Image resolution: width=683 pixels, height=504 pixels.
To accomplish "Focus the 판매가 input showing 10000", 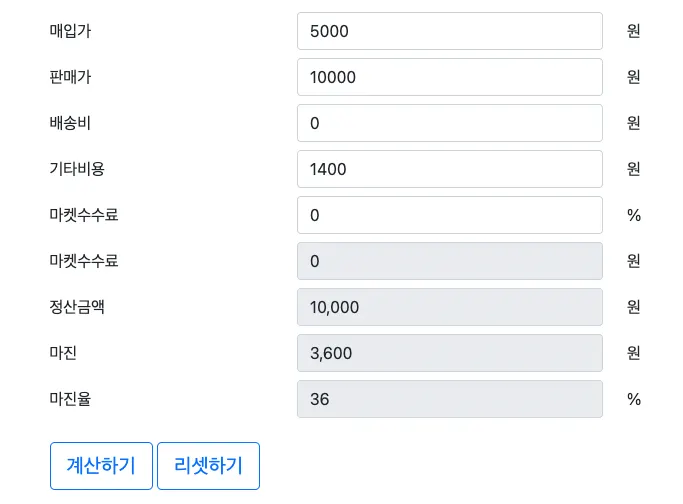I will tap(449, 77).
